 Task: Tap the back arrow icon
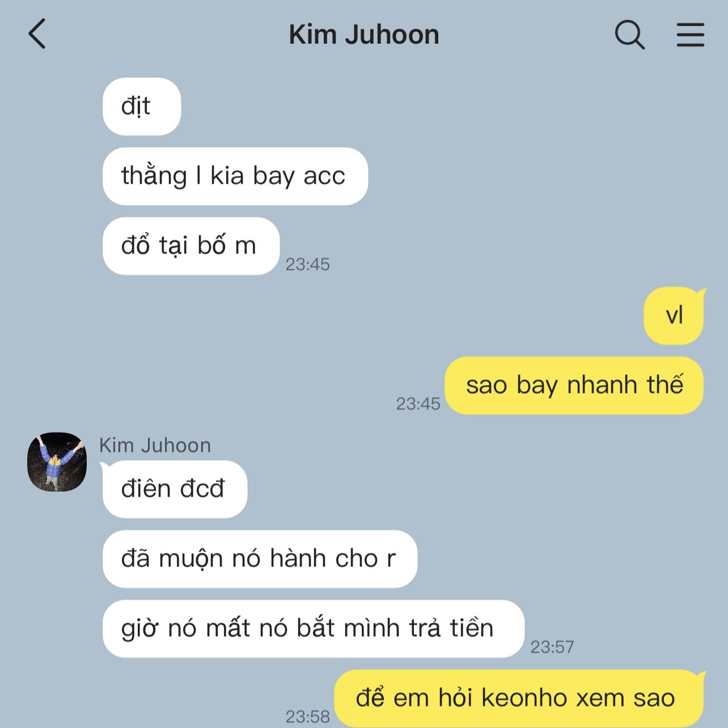pyautogui.click(x=37, y=34)
